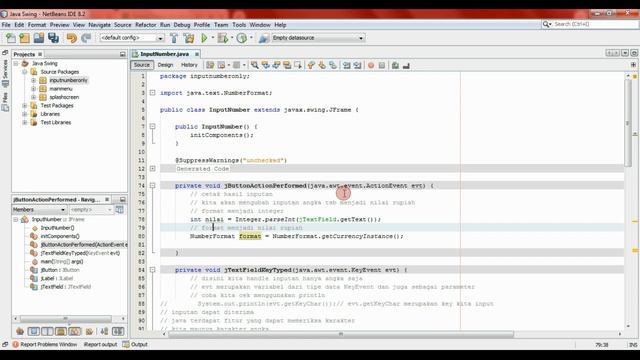640x360 pixels.
Task: Click the editor vertical scrollbar thumb
Action: [628, 124]
